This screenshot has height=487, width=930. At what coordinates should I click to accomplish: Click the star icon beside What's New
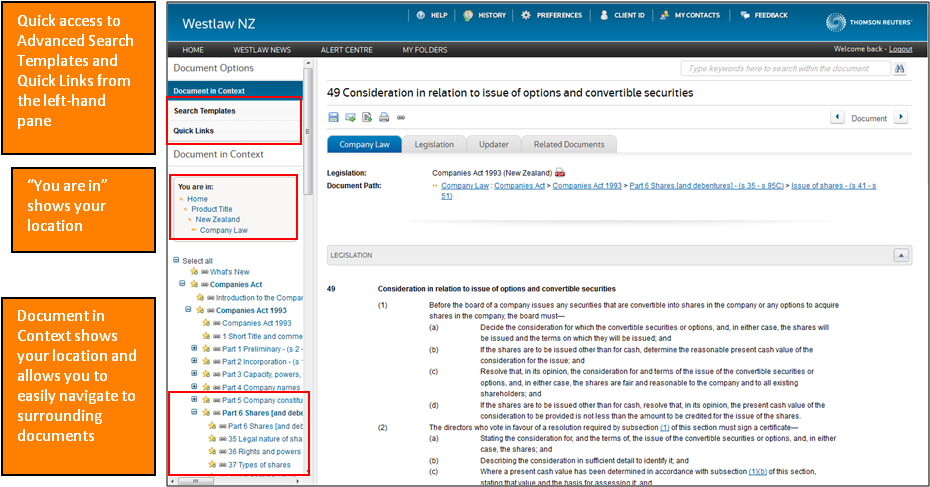pos(194,272)
